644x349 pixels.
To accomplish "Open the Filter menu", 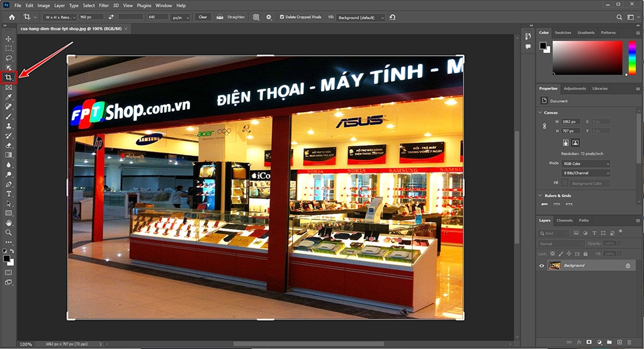I will click(104, 5).
